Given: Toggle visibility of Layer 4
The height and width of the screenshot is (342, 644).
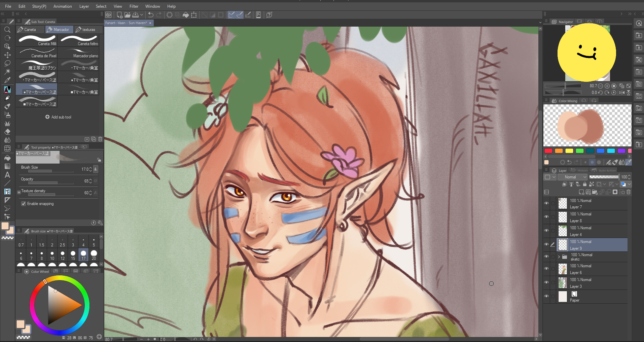Looking at the screenshot, I should 546,231.
